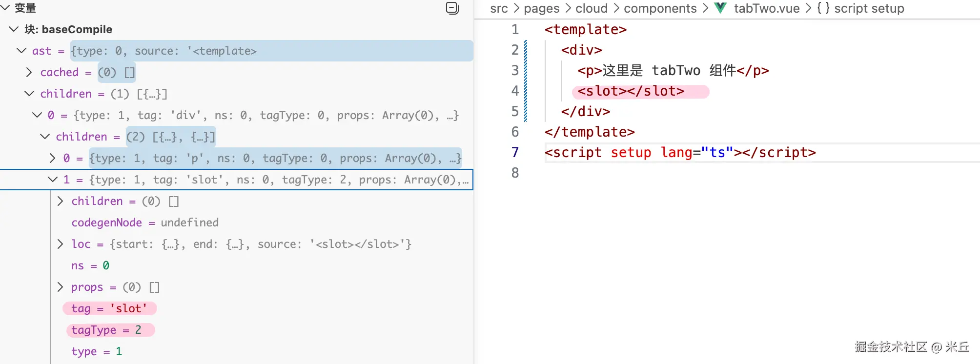Click the collapse-all icon in variables panel
Screen dimensions: 980x364
click(452, 8)
